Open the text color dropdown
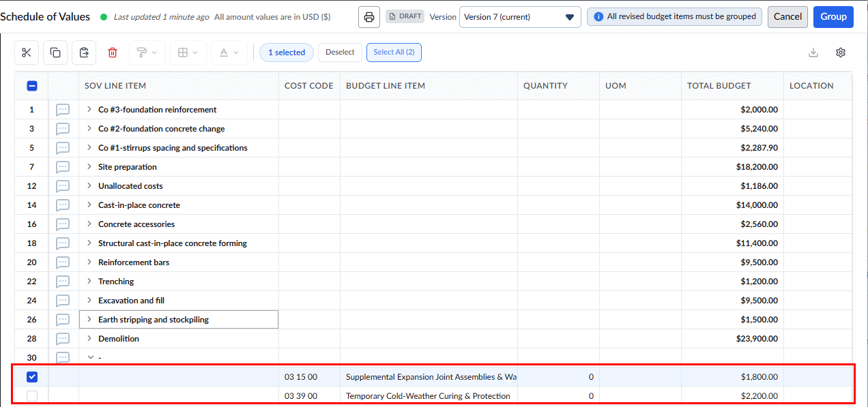This screenshot has width=868, height=407. coord(229,52)
